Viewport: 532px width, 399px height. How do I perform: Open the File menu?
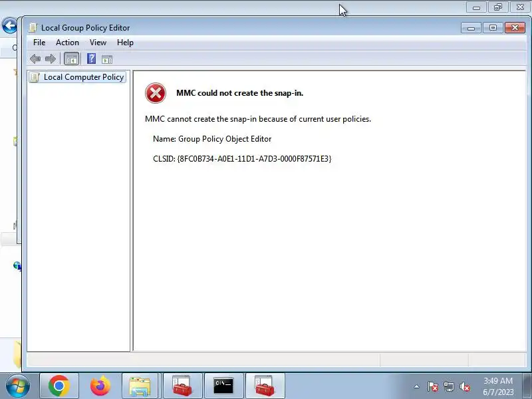pyautogui.click(x=39, y=43)
